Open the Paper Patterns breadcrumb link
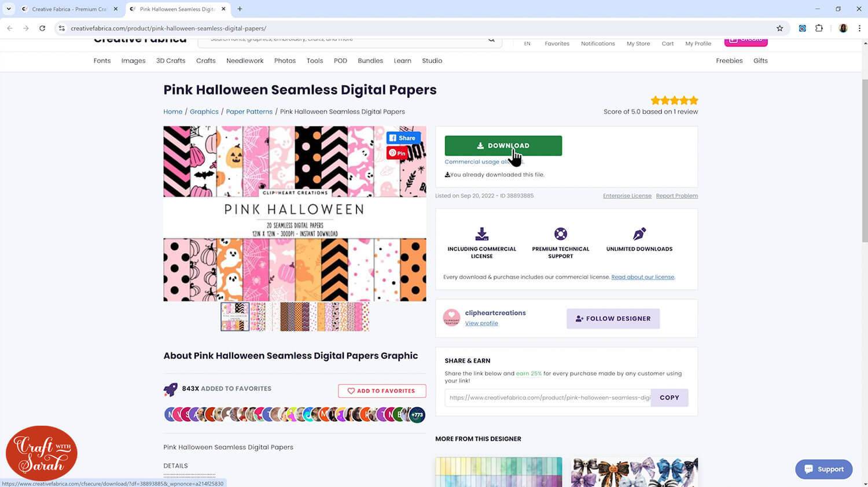The image size is (868, 487). 249,112
